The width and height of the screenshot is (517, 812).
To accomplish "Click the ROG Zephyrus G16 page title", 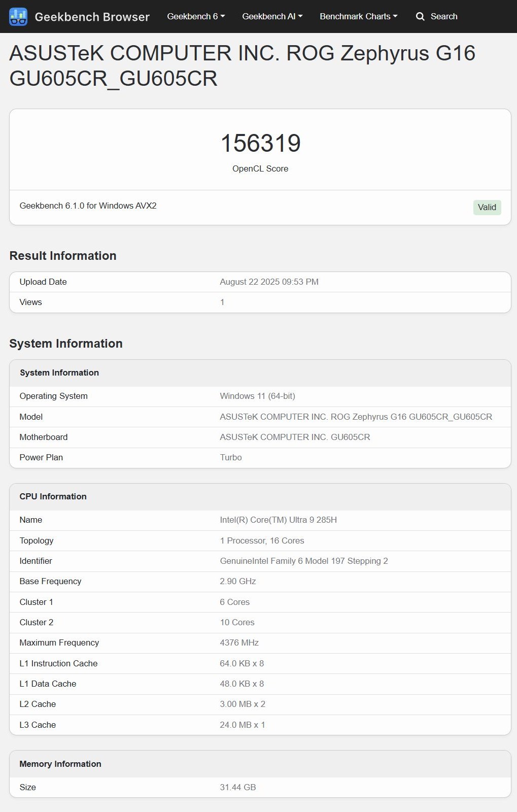I will pyautogui.click(x=242, y=66).
